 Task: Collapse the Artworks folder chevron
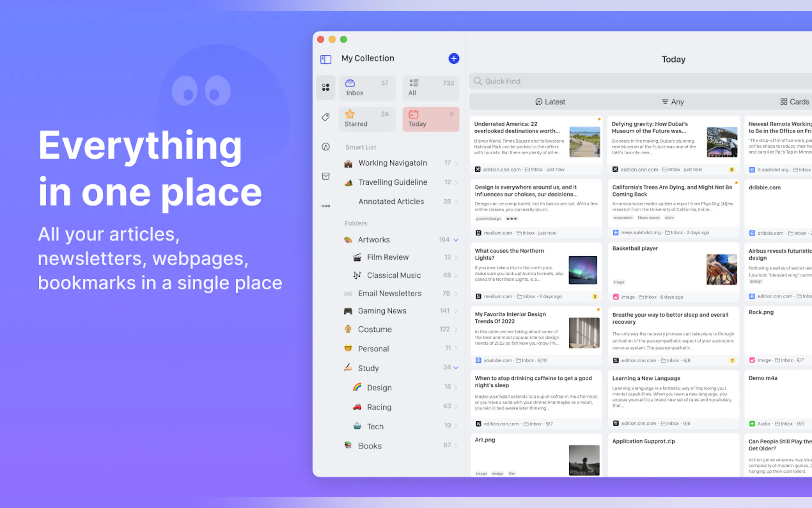(456, 240)
